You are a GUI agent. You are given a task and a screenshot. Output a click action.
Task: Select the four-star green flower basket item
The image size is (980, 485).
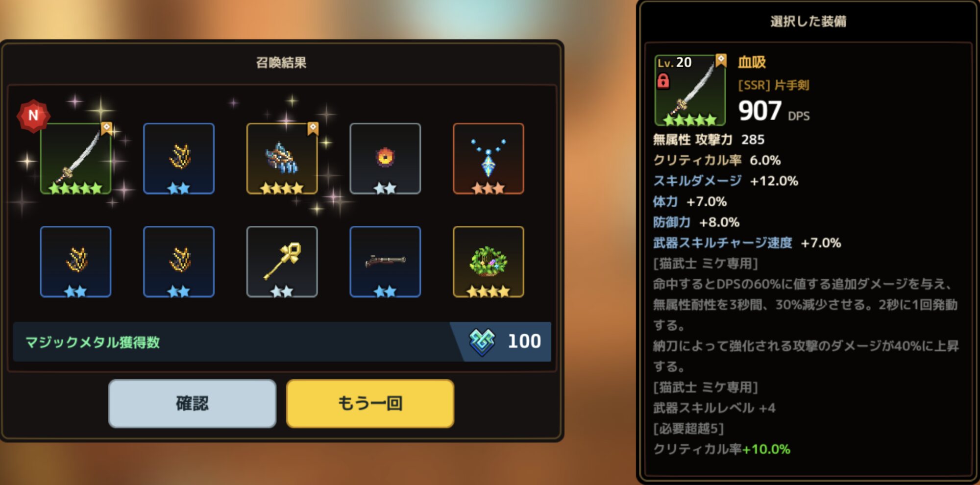[489, 262]
